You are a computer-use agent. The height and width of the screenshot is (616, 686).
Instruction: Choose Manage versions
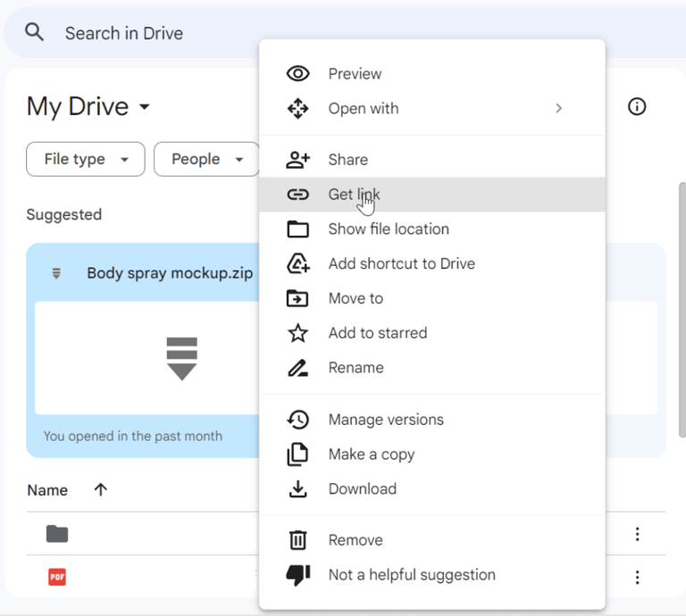tap(431, 420)
